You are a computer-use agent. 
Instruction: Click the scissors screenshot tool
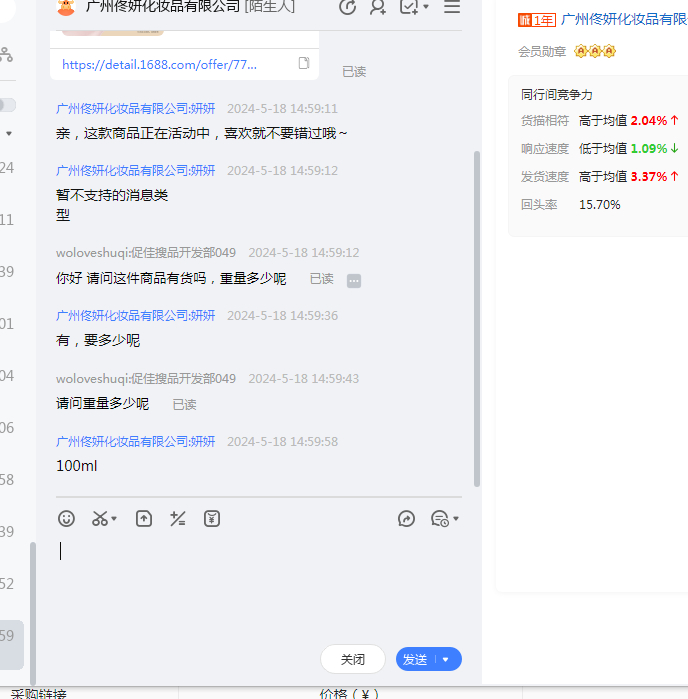point(99,518)
